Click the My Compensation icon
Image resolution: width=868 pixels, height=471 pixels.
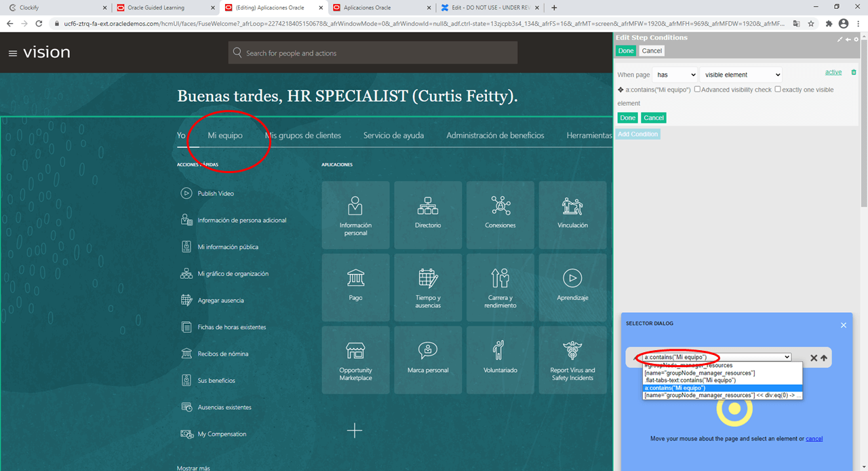[x=186, y=434]
